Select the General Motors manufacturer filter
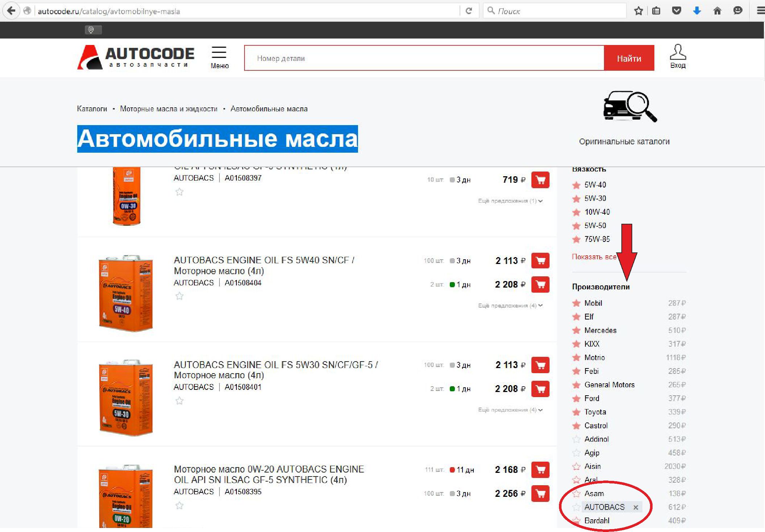The width and height of the screenshot is (765, 532). 609,385
